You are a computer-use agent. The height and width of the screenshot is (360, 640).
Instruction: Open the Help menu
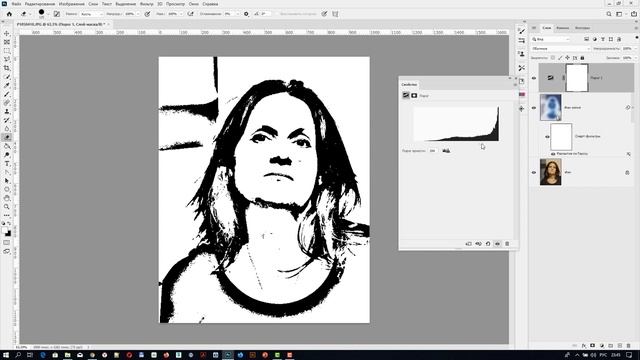[x=210, y=4]
